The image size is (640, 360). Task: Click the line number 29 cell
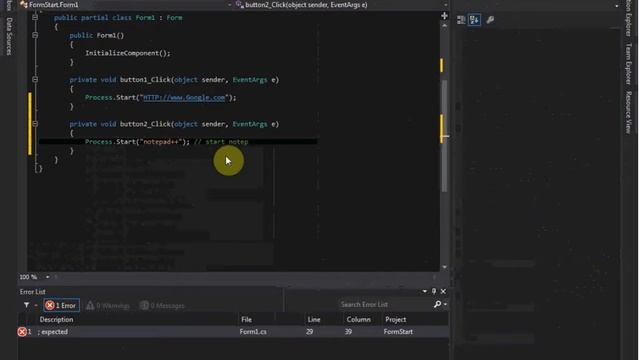[x=309, y=332]
